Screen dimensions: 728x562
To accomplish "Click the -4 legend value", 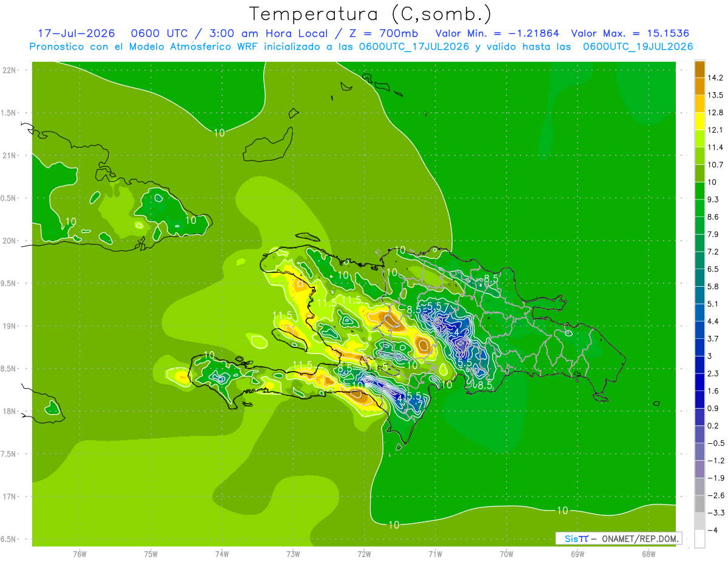I will pyautogui.click(x=712, y=530).
